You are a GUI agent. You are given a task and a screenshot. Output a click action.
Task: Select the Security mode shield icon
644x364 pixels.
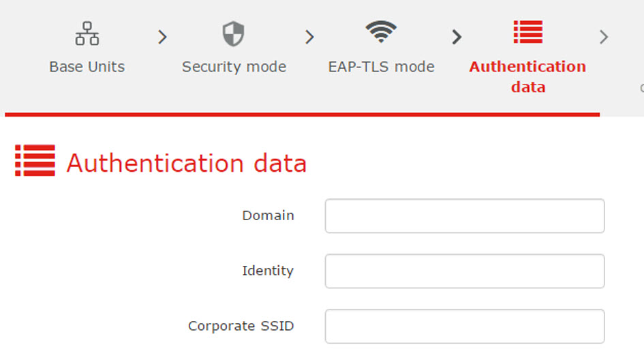[233, 33]
